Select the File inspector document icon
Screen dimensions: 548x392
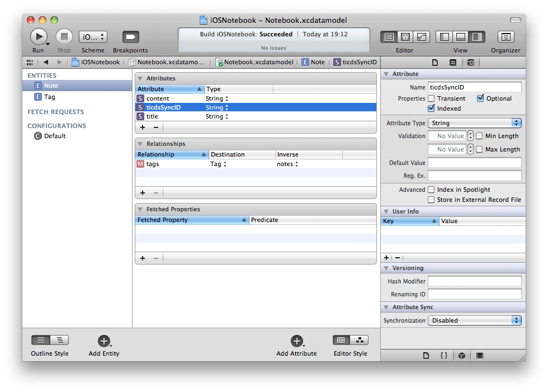436,62
